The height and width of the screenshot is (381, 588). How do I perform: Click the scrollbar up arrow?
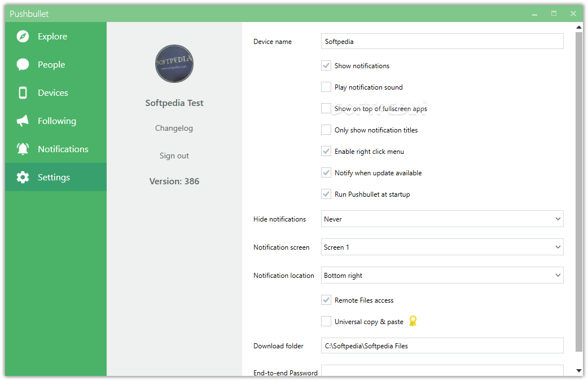(579, 27)
